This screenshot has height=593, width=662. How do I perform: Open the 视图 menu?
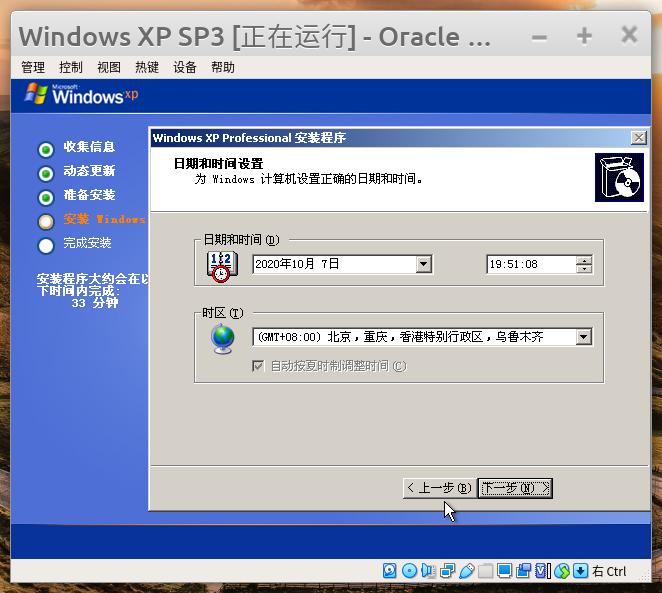[x=109, y=67]
